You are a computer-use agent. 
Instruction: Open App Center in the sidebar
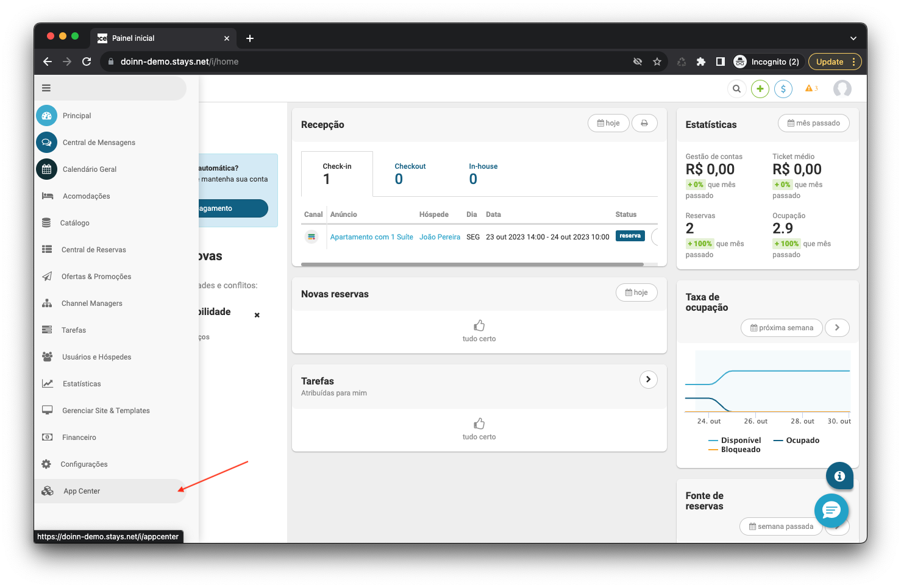click(x=82, y=491)
